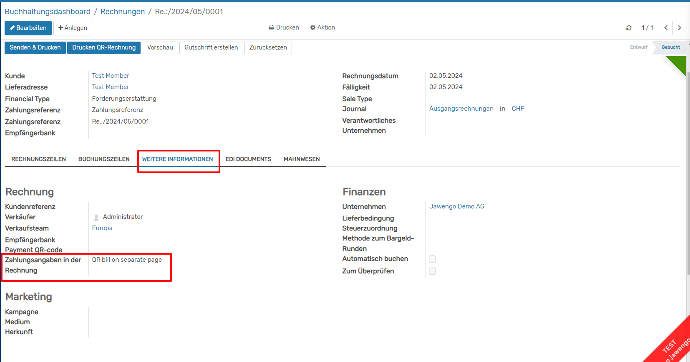This screenshot has height=362, width=690.
Task: Open the CHF currency link
Action: (518, 109)
